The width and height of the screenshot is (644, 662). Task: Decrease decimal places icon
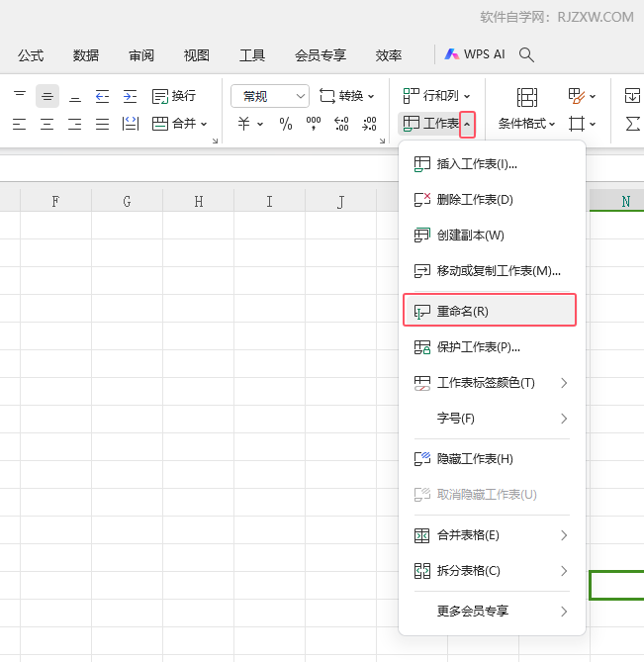pos(369,124)
